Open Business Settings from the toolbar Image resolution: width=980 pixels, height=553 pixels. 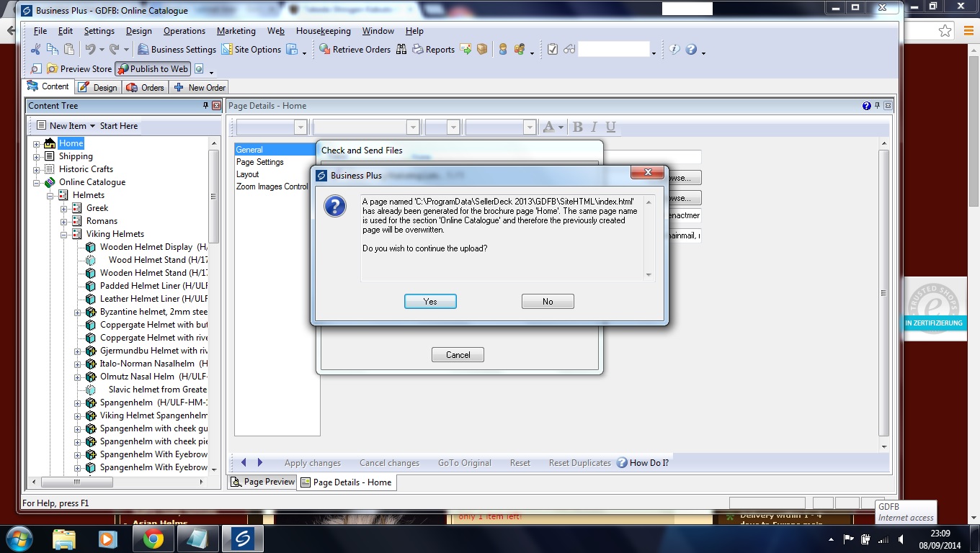[x=177, y=50]
